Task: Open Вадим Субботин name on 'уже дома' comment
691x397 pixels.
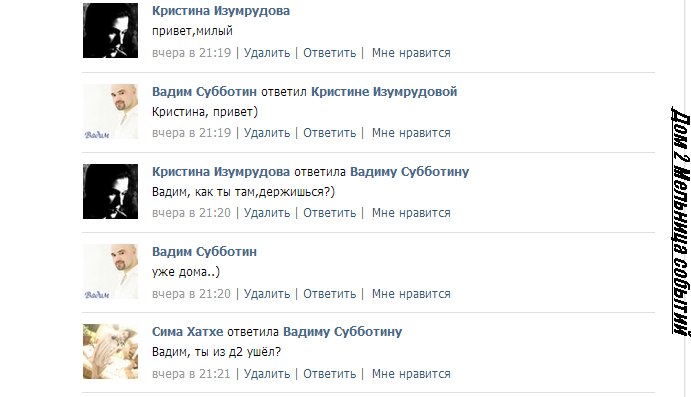Action: pos(204,252)
